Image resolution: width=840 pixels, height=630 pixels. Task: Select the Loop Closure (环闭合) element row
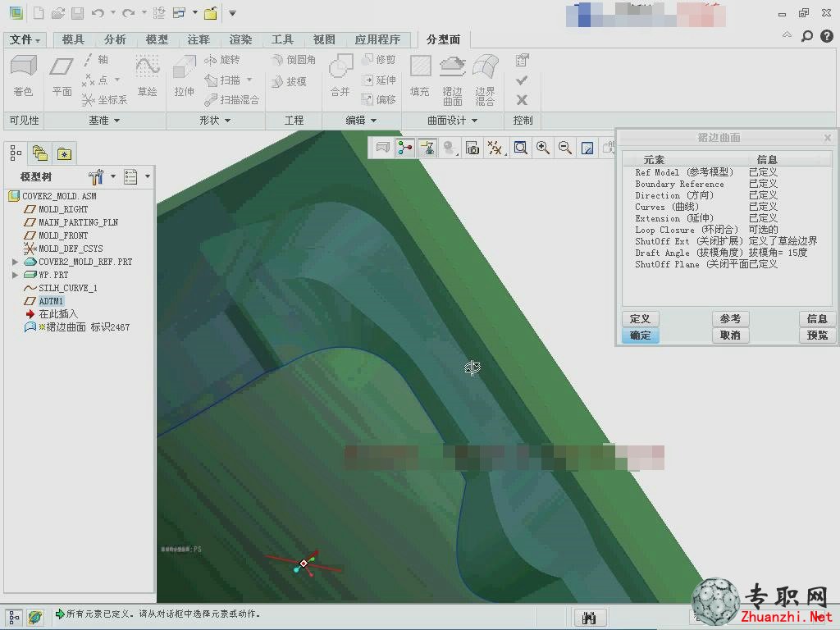pyautogui.click(x=728, y=230)
